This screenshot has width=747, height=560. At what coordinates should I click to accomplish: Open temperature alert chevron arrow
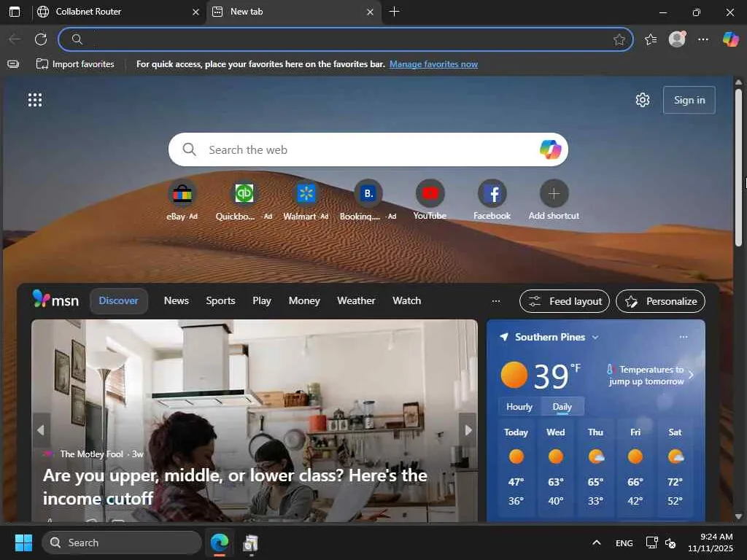click(x=691, y=376)
